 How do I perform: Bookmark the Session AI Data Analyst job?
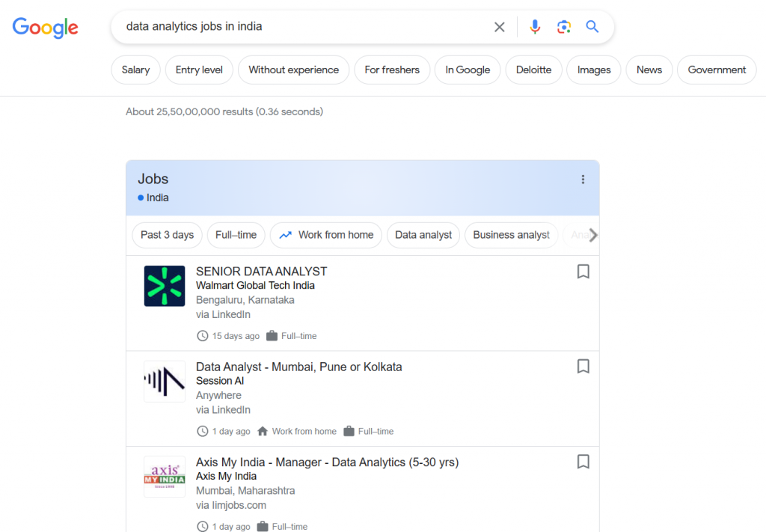click(x=583, y=367)
